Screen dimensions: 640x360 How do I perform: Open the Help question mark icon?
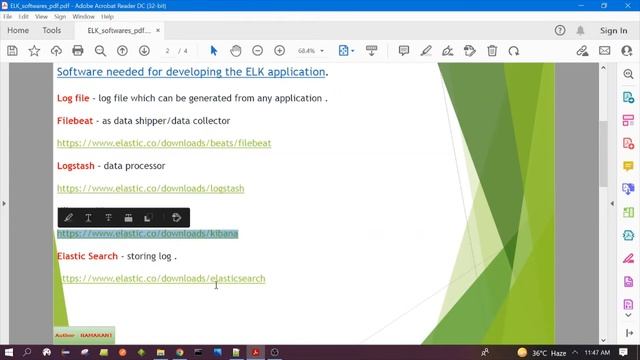560,31
